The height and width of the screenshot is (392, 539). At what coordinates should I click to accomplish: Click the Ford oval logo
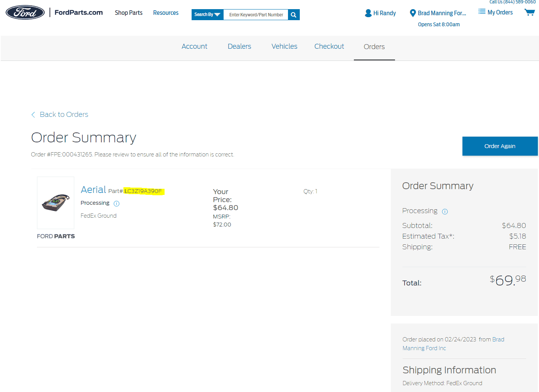(x=25, y=13)
